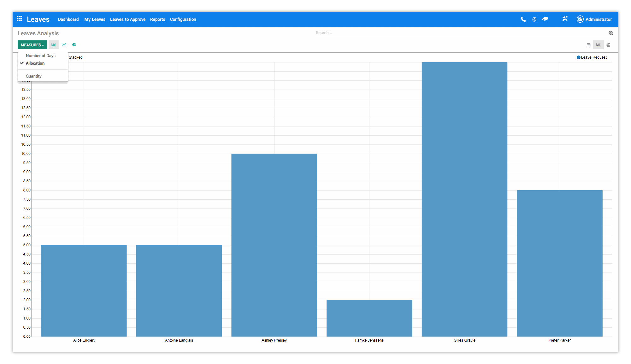Click the phone call icon

point(523,19)
